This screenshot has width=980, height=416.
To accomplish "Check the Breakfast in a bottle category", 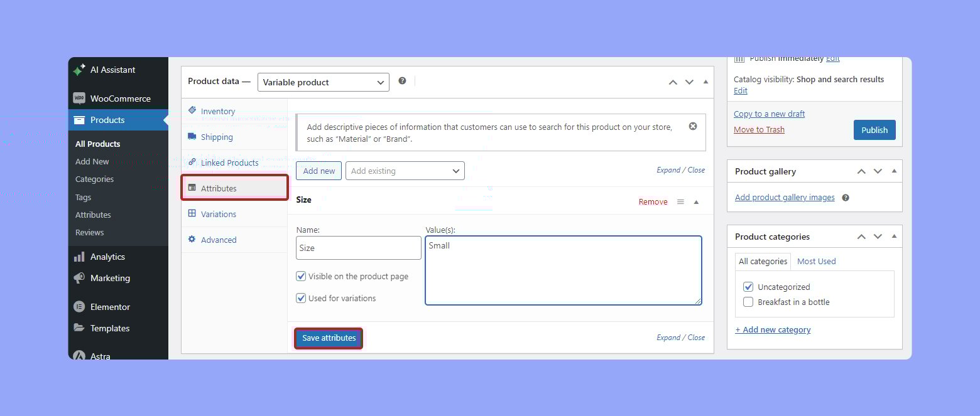I will pyautogui.click(x=748, y=302).
